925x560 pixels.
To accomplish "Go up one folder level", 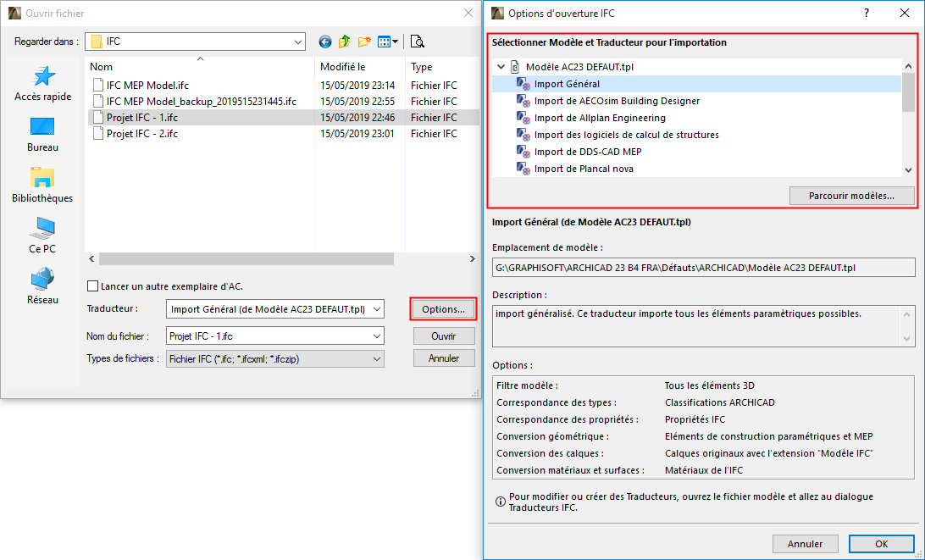I will click(345, 42).
